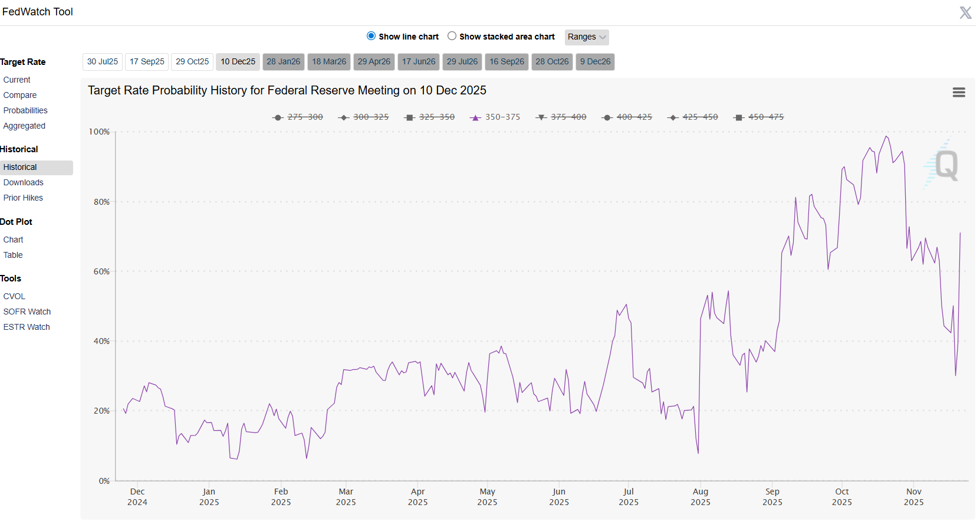Click the X share icon

tap(965, 13)
